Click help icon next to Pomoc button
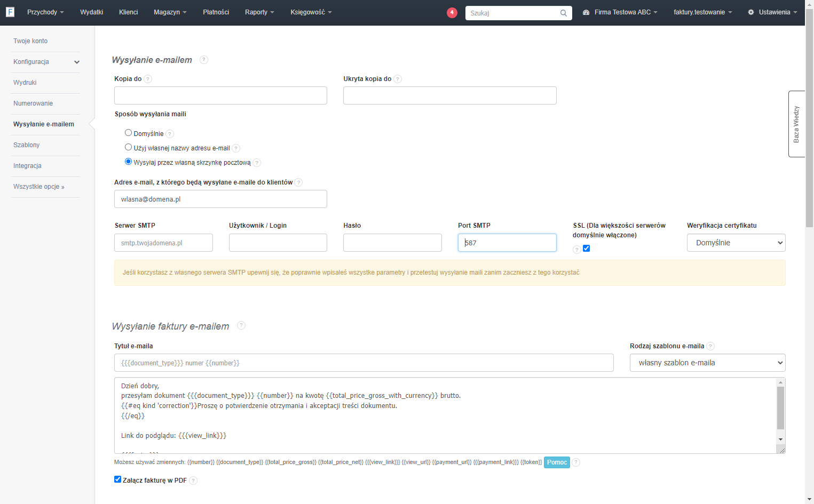814x504 pixels. [576, 462]
